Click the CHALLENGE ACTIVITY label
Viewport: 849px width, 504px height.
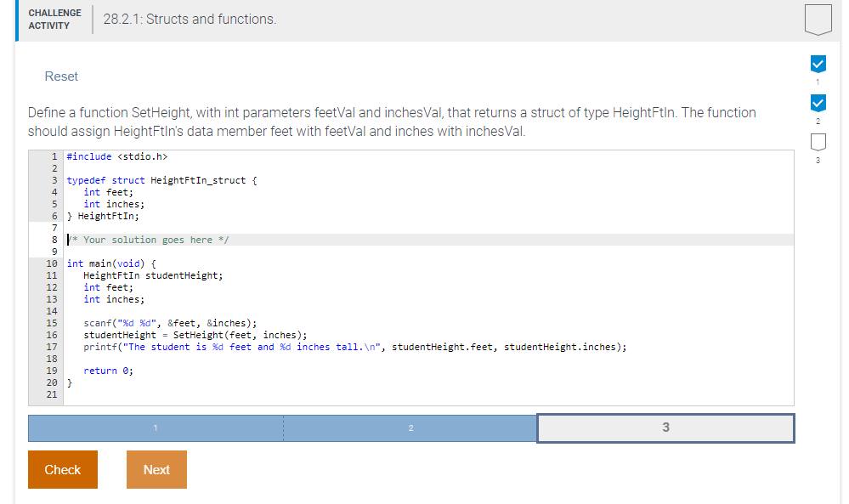click(54, 18)
